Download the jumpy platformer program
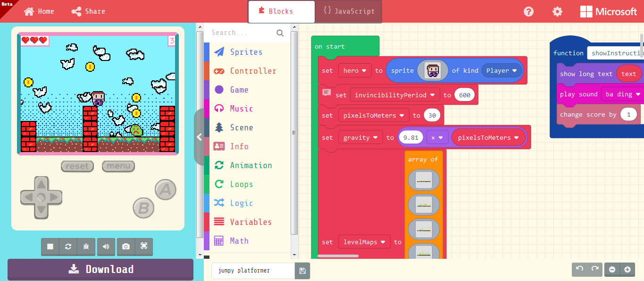The image size is (644, 281). click(x=100, y=269)
